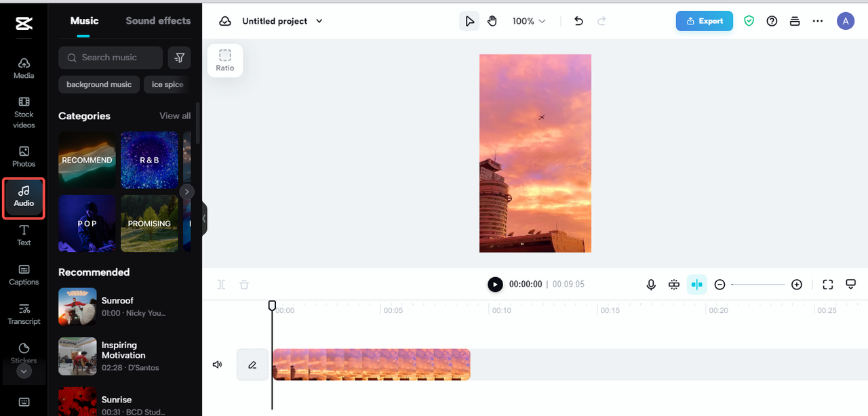Select the 'background music' search tag
The width and height of the screenshot is (868, 416).
pos(99,85)
